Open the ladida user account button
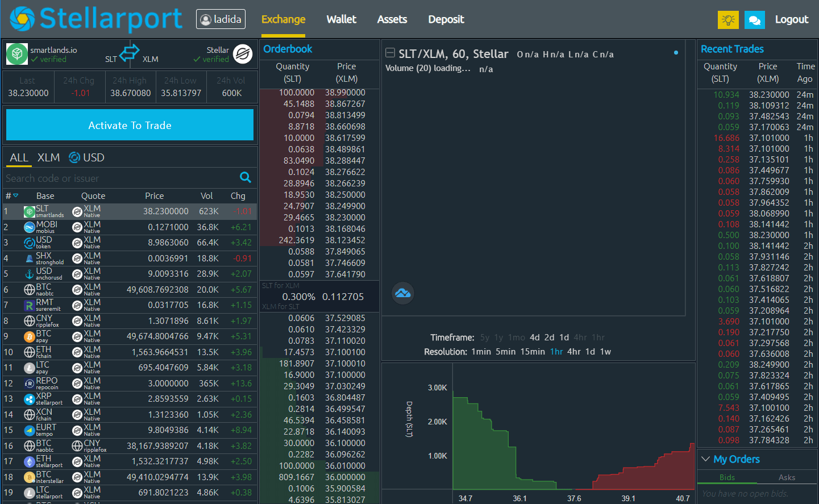 coord(221,19)
